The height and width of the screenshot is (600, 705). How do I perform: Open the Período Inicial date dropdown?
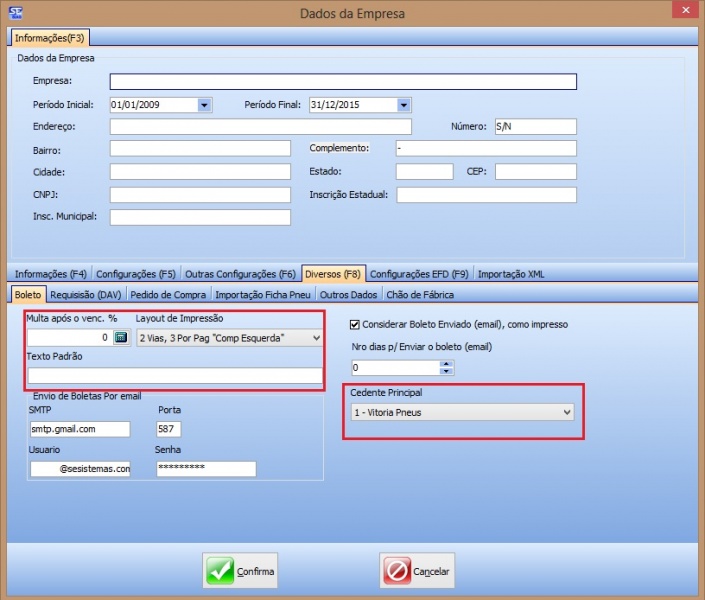204,104
